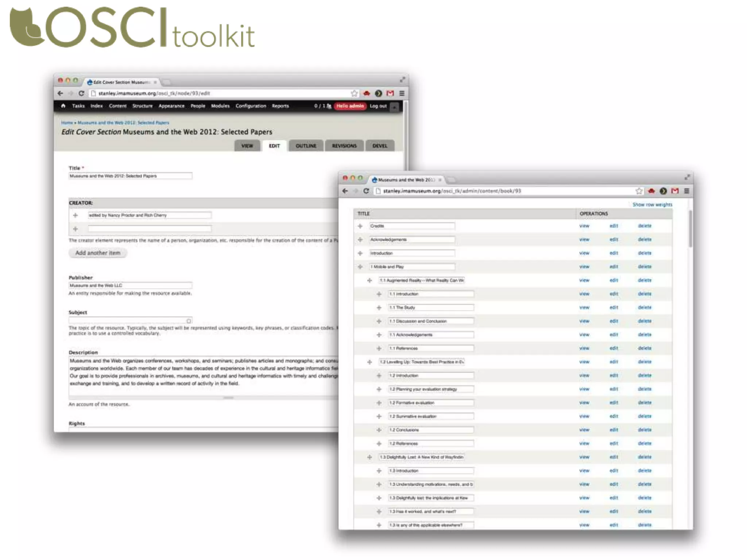This screenshot has width=747, height=560.
Task: Click drag handle next to creator field
Action: [x=76, y=215]
